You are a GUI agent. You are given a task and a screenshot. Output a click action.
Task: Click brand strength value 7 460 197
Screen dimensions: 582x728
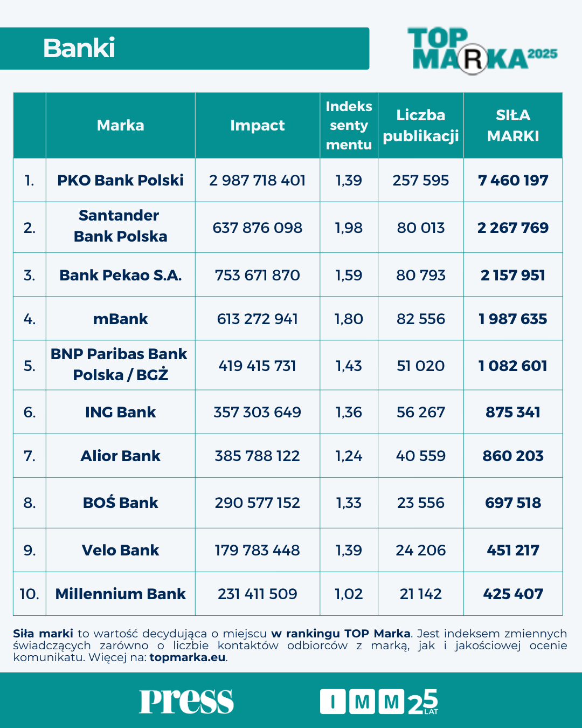click(513, 180)
